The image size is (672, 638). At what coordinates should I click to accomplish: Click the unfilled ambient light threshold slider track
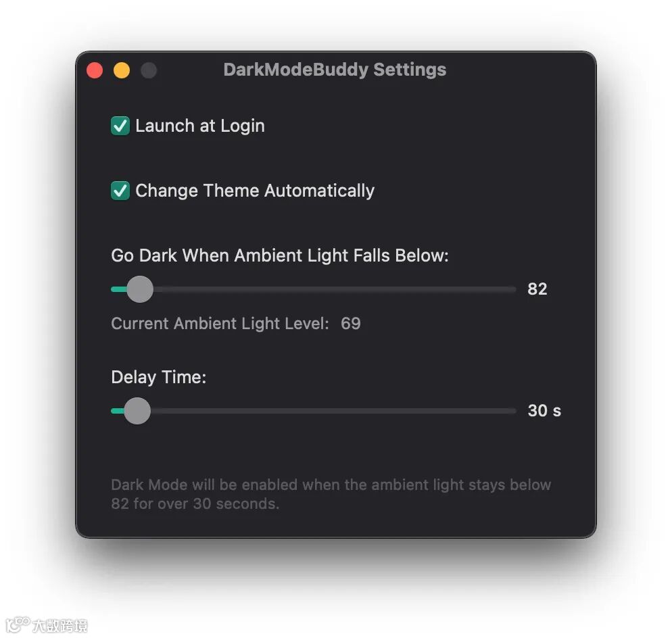(335, 289)
